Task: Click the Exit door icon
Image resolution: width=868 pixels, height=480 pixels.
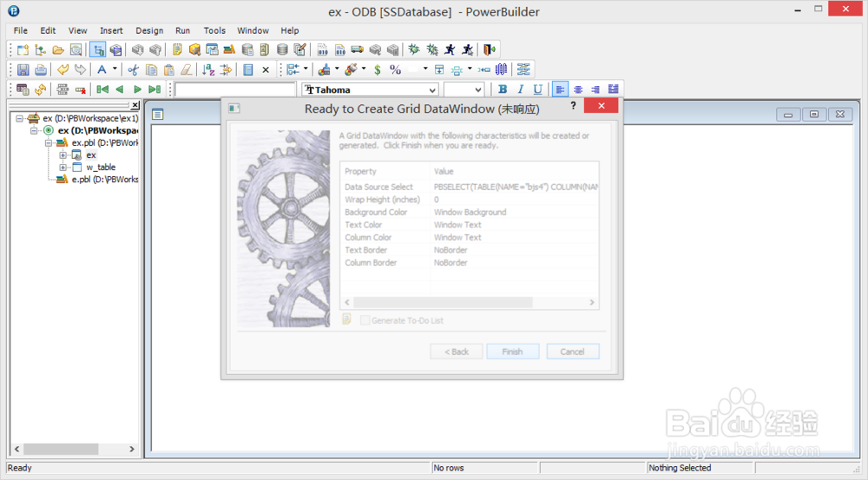Action: 490,49
